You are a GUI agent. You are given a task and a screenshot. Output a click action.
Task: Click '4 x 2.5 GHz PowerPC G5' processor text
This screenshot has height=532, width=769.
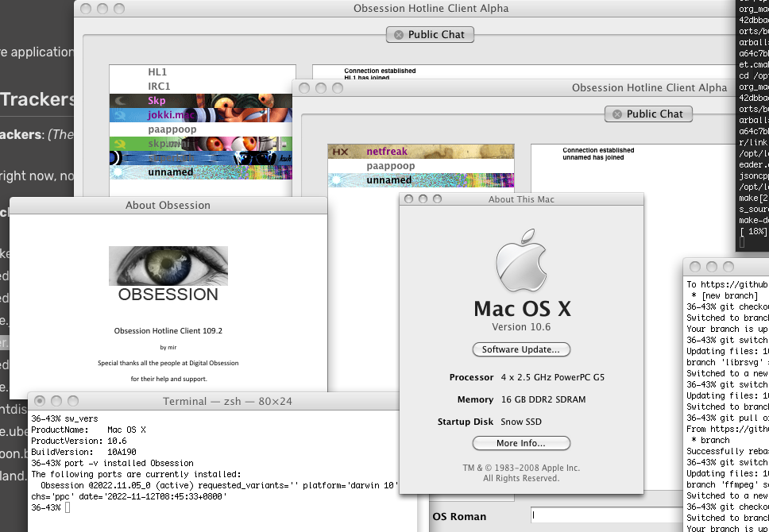point(553,377)
